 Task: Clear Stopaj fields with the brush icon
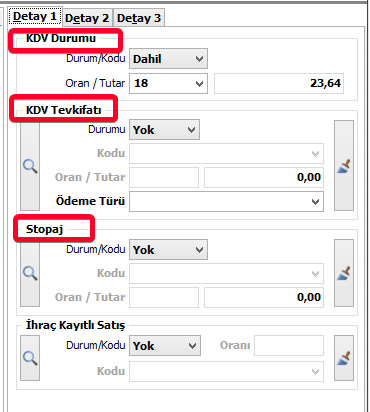[x=344, y=273]
